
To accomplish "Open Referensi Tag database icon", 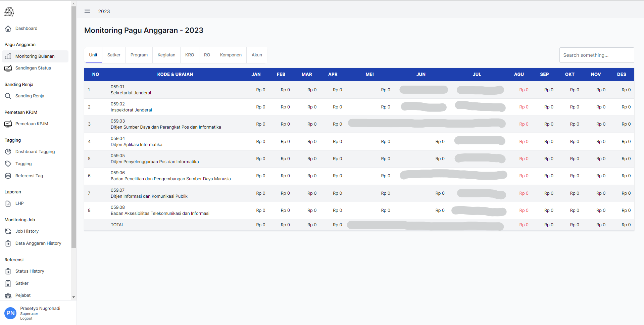I will pyautogui.click(x=8, y=176).
